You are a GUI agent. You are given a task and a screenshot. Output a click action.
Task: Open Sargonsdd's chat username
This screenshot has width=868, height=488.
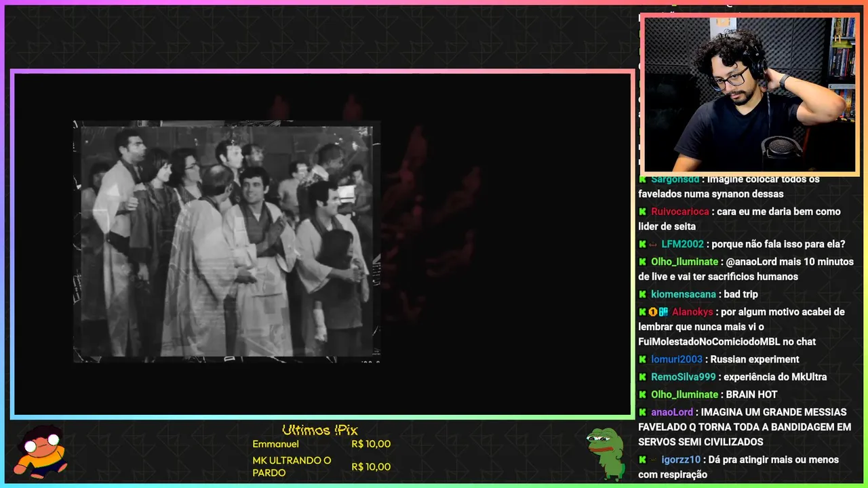[x=675, y=179]
